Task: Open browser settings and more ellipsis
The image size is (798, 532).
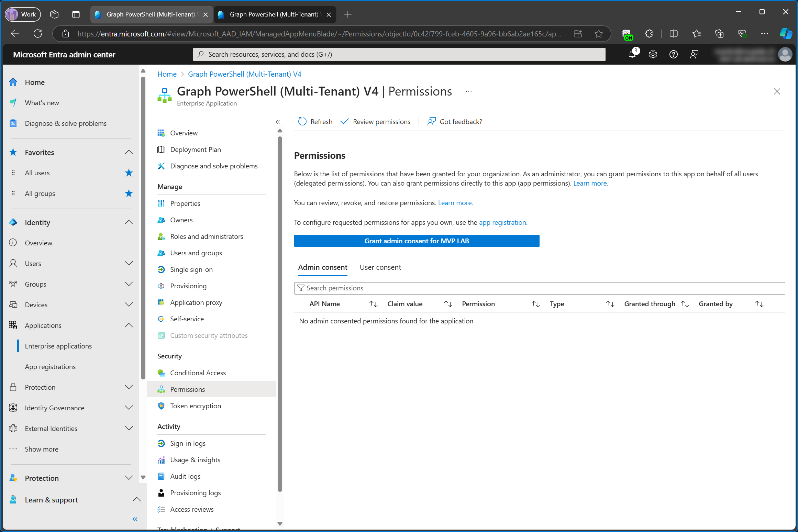Action: tap(765, 34)
